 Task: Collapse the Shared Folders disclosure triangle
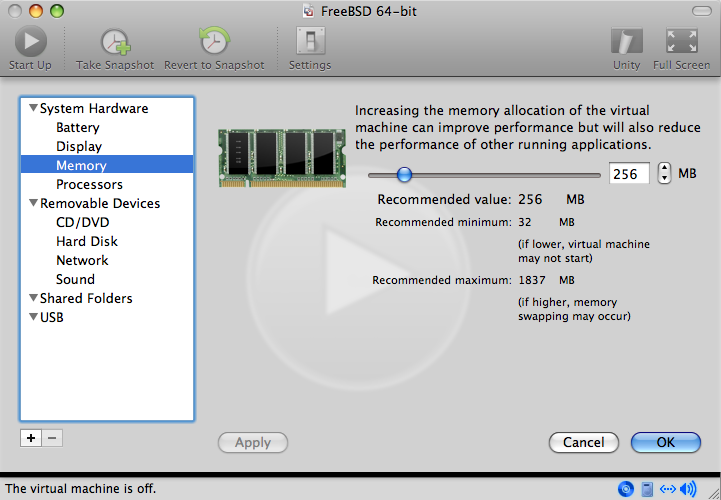33,299
